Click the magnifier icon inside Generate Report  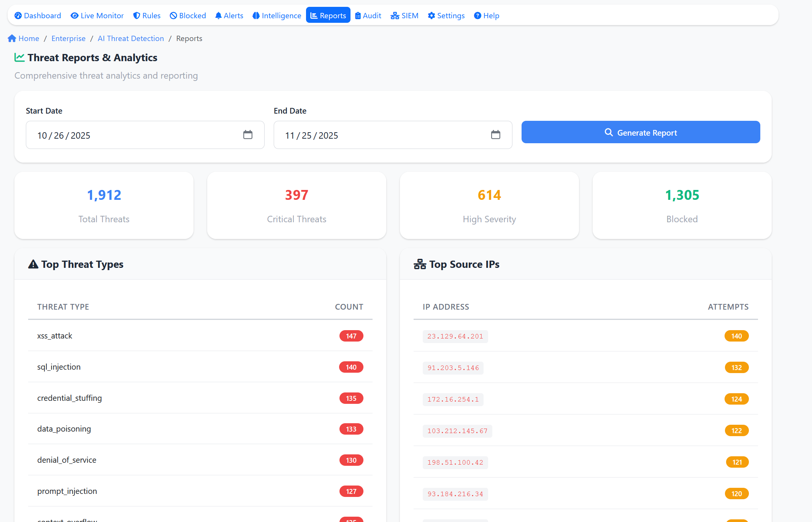pyautogui.click(x=608, y=132)
